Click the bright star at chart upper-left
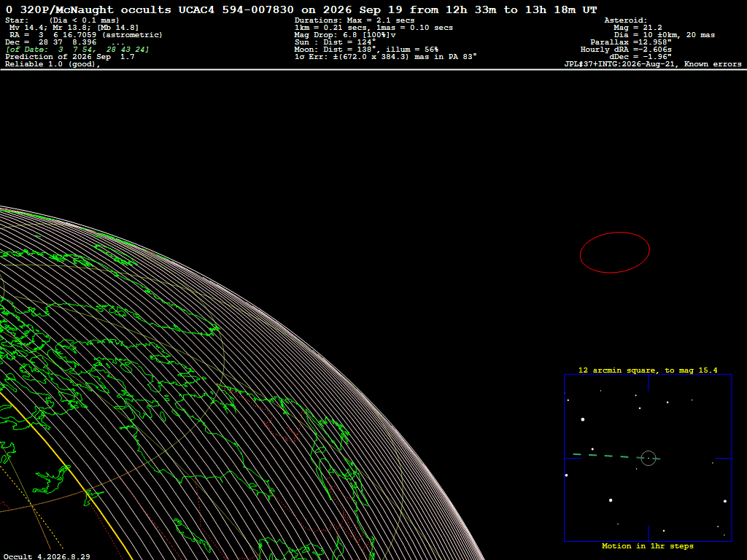The width and height of the screenshot is (747, 560). click(x=583, y=419)
